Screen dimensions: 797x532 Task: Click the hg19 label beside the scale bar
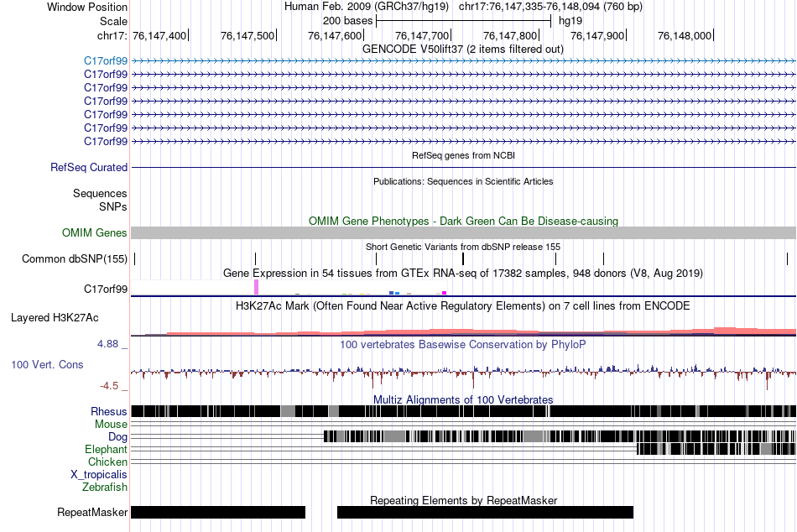coord(570,21)
